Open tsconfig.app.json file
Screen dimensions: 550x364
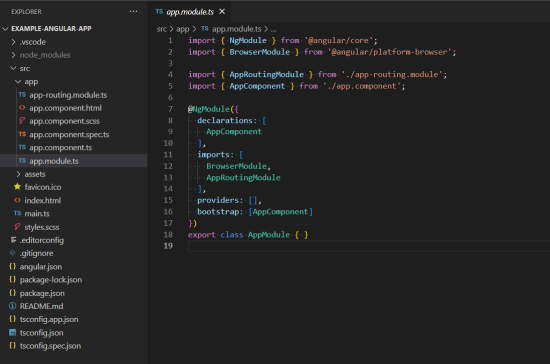49,319
